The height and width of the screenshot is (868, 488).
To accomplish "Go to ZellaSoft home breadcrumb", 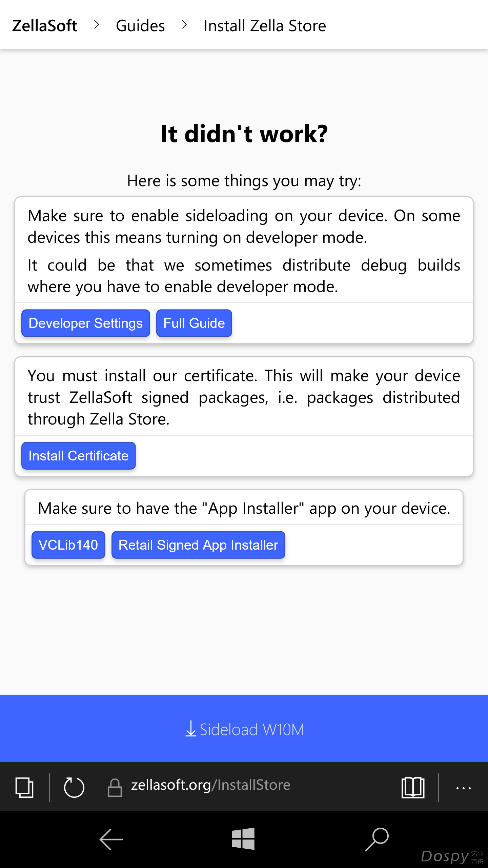I will (45, 26).
